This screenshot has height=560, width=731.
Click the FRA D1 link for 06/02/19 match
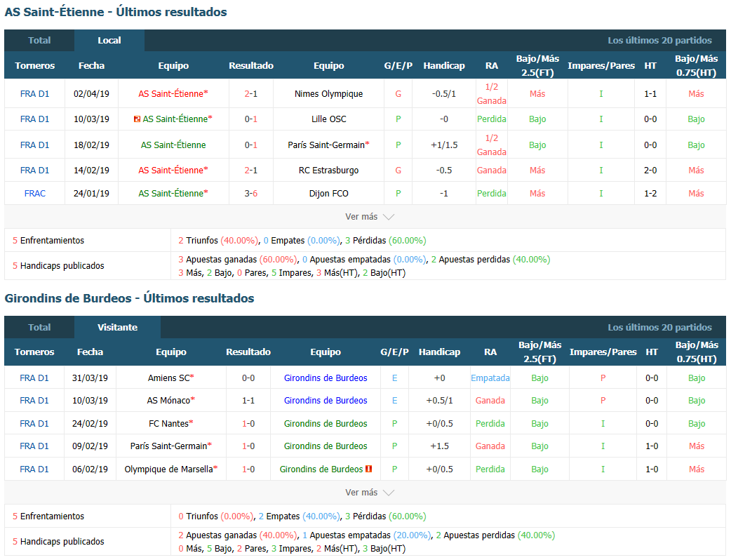34,469
